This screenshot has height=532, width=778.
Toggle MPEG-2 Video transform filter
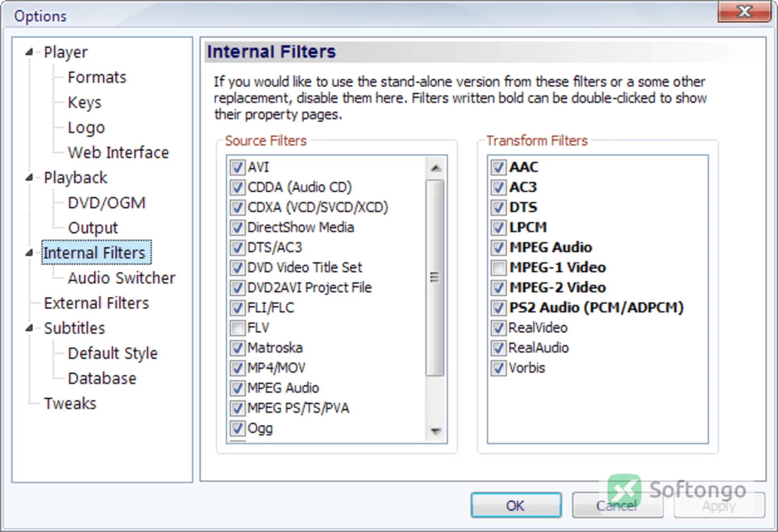click(498, 288)
